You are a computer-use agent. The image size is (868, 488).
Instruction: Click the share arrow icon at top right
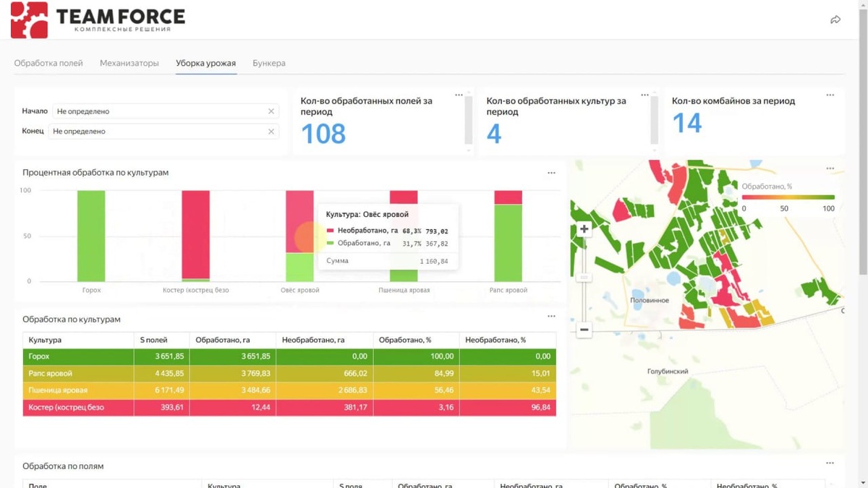(x=835, y=20)
